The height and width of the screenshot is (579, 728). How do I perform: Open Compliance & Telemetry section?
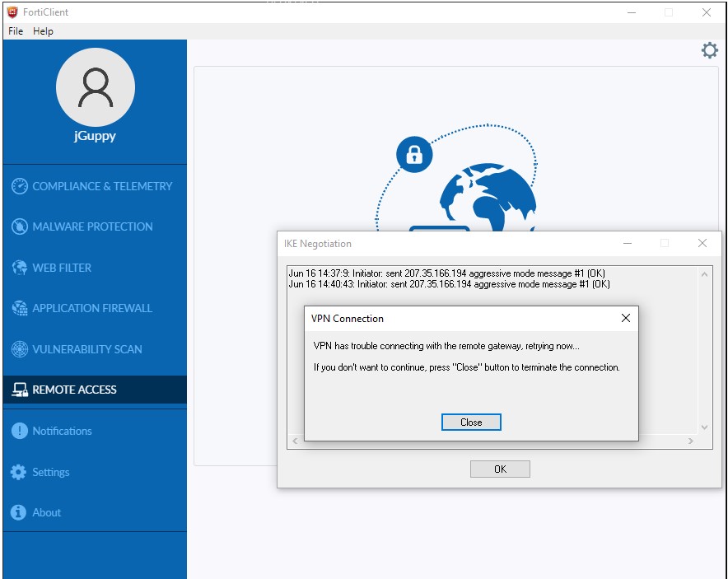(x=95, y=186)
